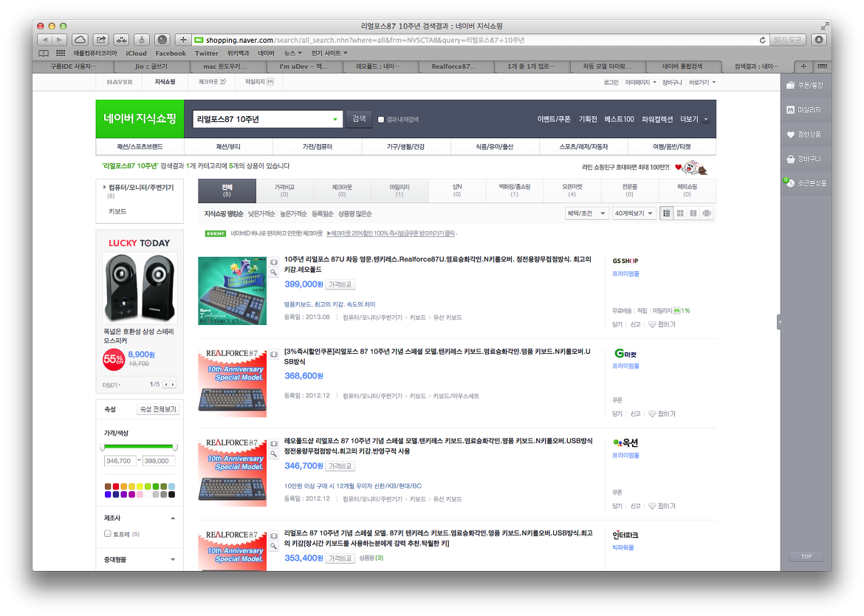The image size is (864, 616).
Task: Open the 뉴스 bookmarks folder dropdown
Action: click(x=292, y=53)
